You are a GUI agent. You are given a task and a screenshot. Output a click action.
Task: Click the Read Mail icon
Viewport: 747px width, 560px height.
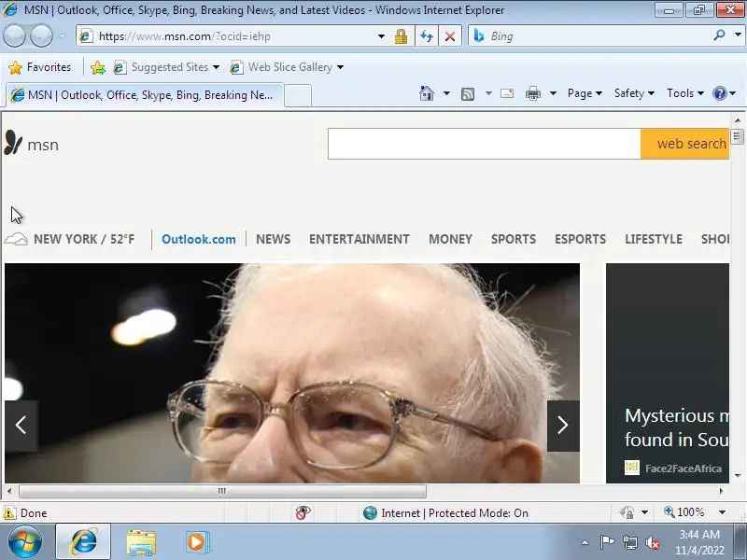click(x=507, y=93)
